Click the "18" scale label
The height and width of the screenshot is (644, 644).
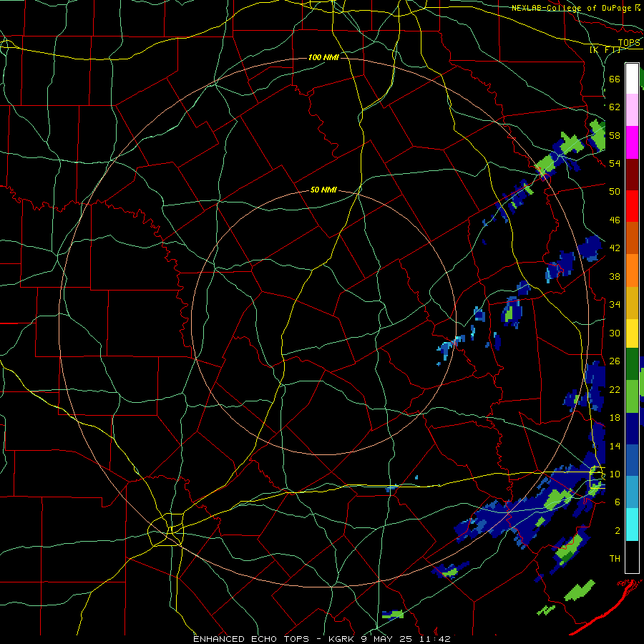[x=615, y=418]
